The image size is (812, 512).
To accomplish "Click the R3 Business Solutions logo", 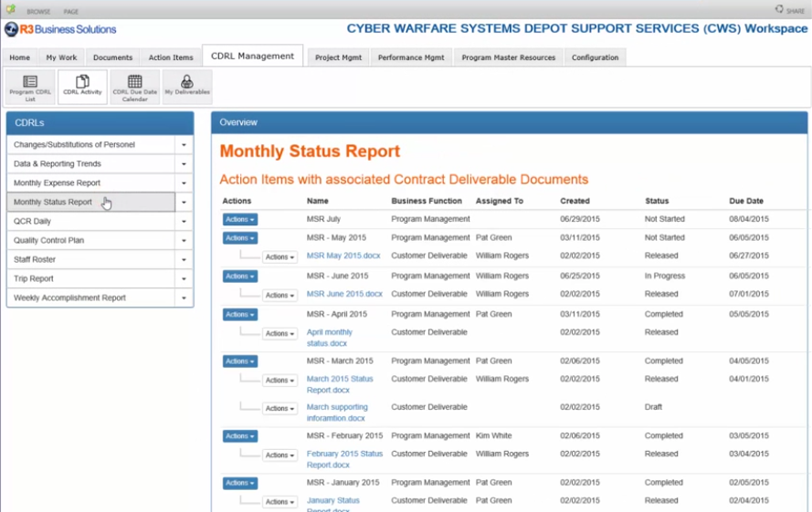I will click(61, 30).
